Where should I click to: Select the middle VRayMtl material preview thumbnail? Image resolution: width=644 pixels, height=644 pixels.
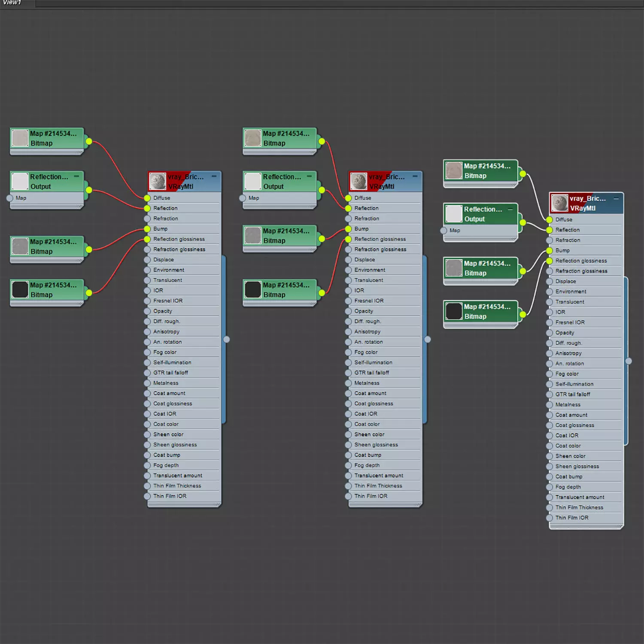pos(358,182)
